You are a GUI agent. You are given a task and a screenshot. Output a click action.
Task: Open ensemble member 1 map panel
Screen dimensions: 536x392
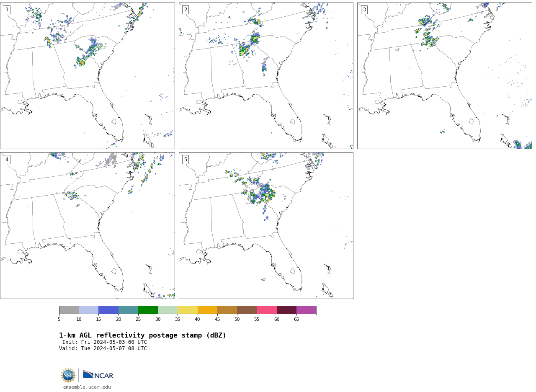point(87,76)
